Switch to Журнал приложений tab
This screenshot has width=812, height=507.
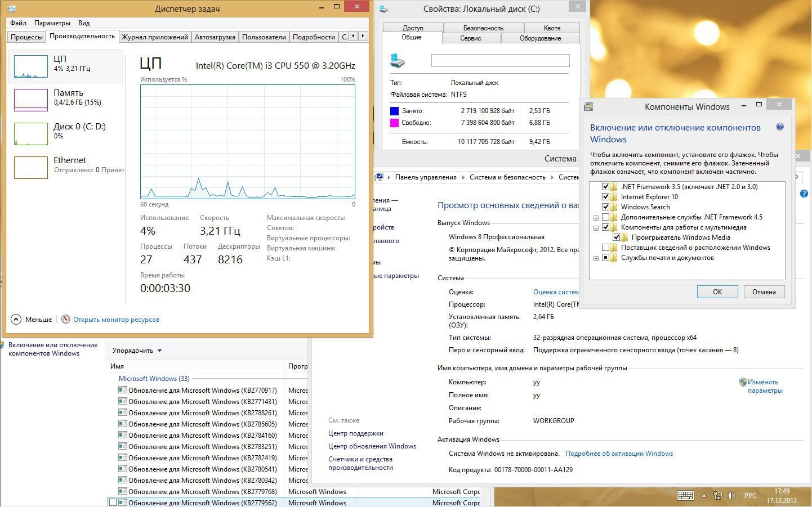pos(155,37)
